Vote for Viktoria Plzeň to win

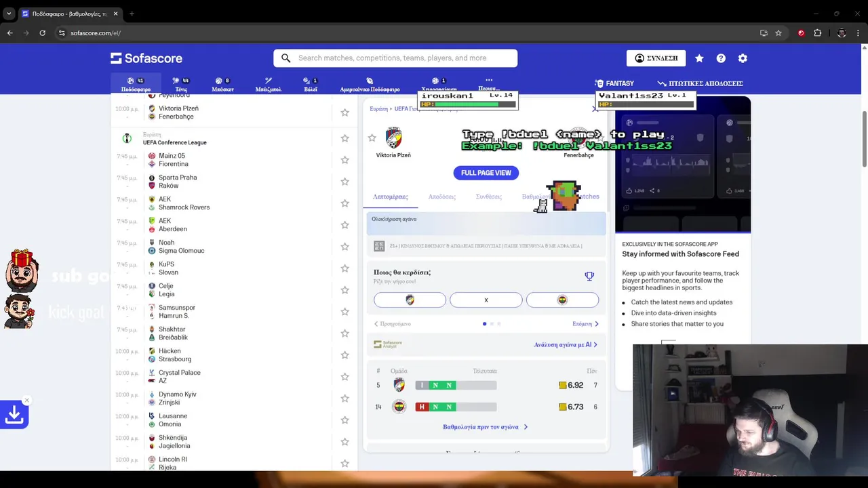[x=410, y=300]
